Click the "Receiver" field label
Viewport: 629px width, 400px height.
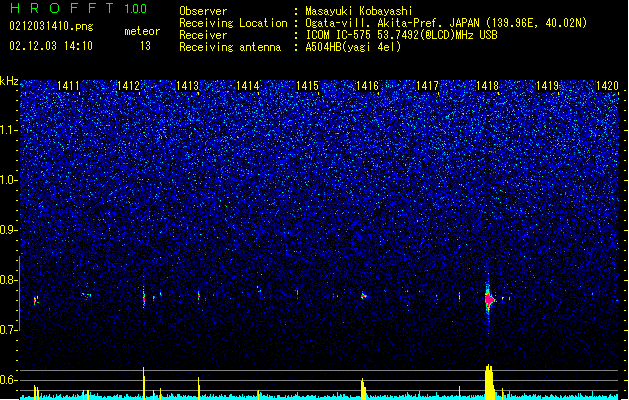(x=203, y=35)
